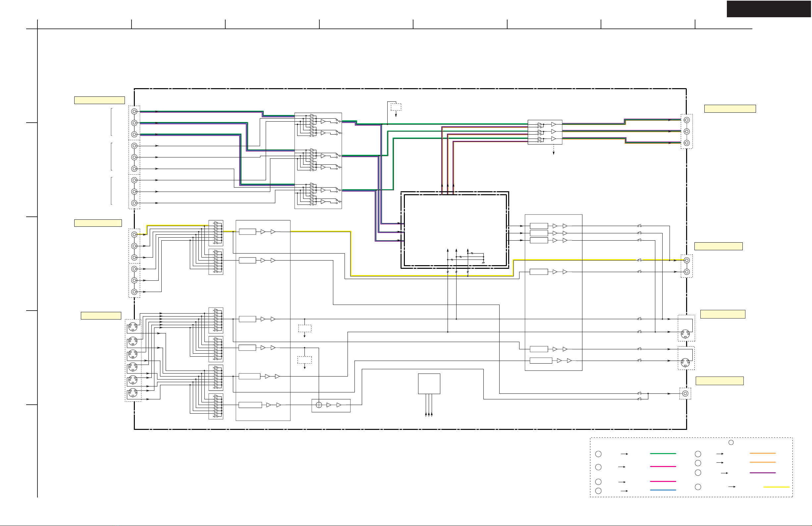The height and width of the screenshot is (526, 812).
Task: Click the circle mixer symbol in bottom box
Action: (319, 405)
